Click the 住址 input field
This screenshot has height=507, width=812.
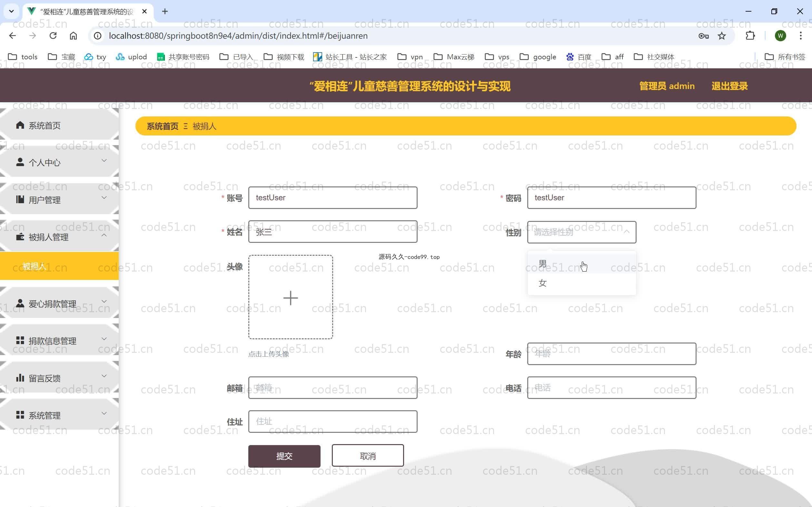pyautogui.click(x=332, y=422)
